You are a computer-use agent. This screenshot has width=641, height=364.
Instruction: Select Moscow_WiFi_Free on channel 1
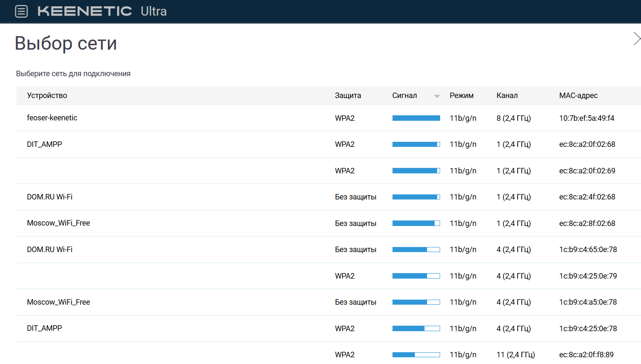pos(329,223)
